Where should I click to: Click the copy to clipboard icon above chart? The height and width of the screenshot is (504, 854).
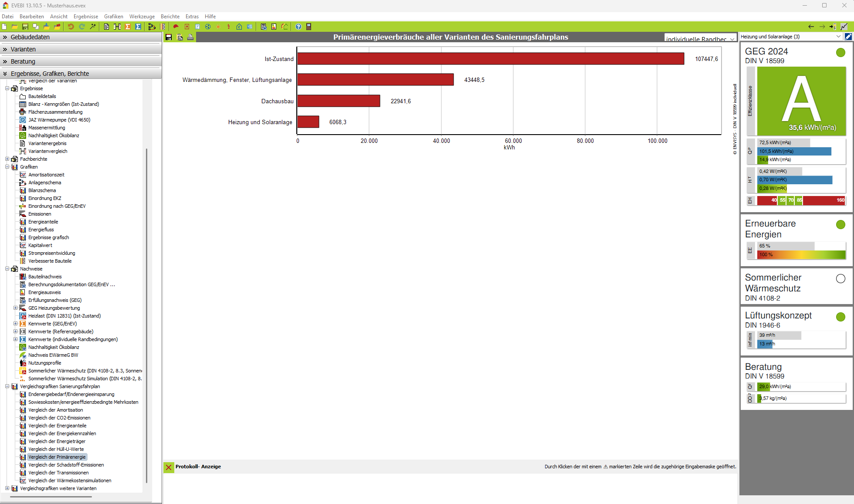coord(180,37)
